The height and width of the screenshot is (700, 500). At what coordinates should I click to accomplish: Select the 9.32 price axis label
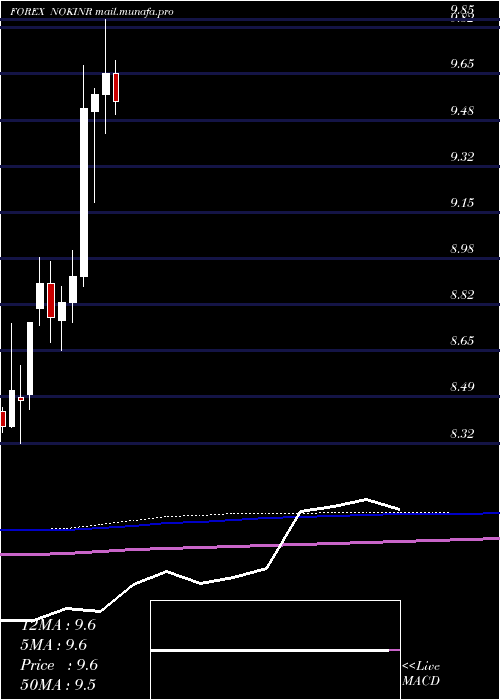click(462, 156)
